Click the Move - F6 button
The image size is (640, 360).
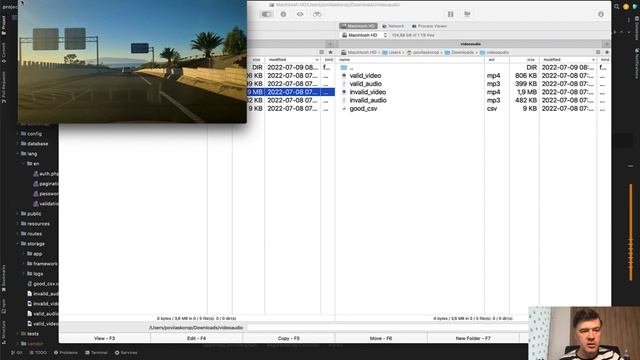click(x=381, y=338)
